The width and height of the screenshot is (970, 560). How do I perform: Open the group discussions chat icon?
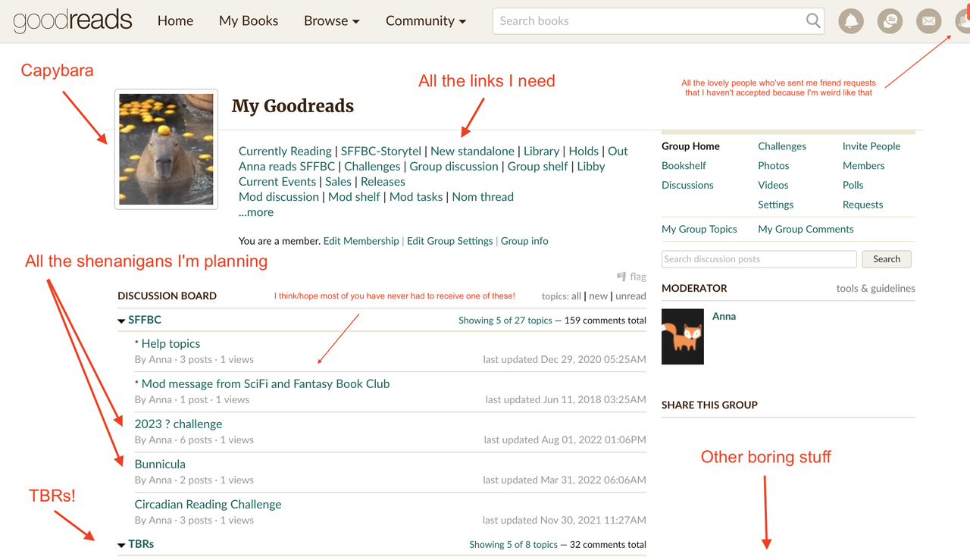tap(890, 21)
